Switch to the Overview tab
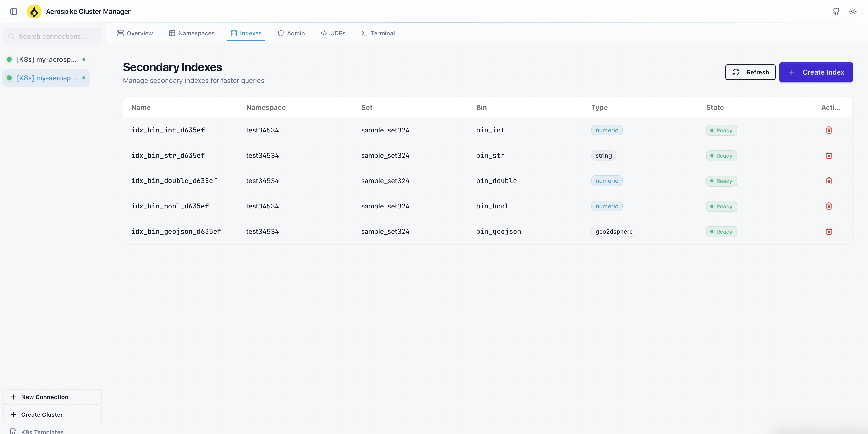 pyautogui.click(x=135, y=33)
